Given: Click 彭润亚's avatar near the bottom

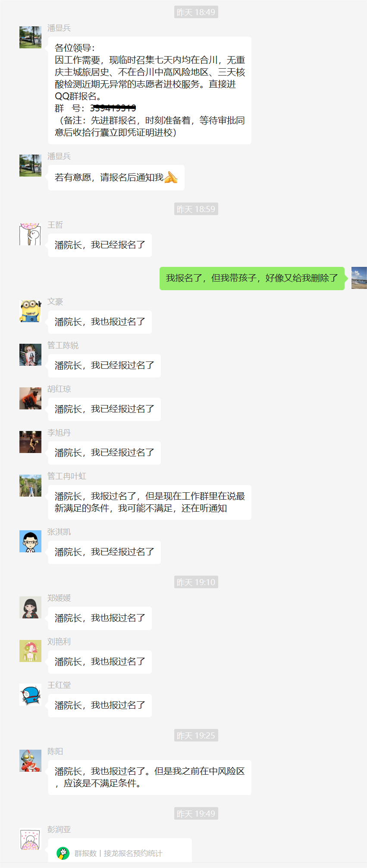Looking at the screenshot, I should click(x=30, y=839).
